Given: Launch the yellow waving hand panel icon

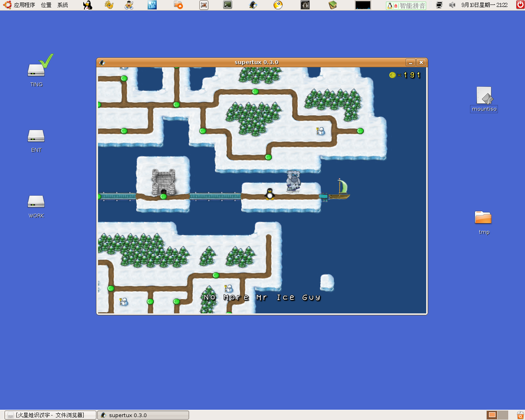Looking at the screenshot, I should pyautogui.click(x=109, y=5).
